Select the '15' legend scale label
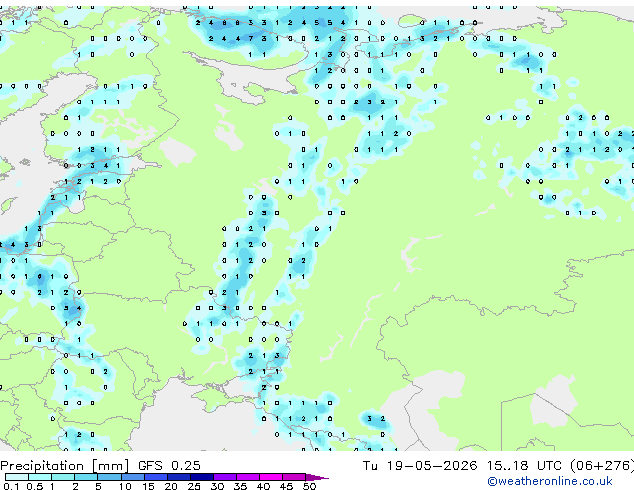The image size is (634, 490). pyautogui.click(x=148, y=486)
